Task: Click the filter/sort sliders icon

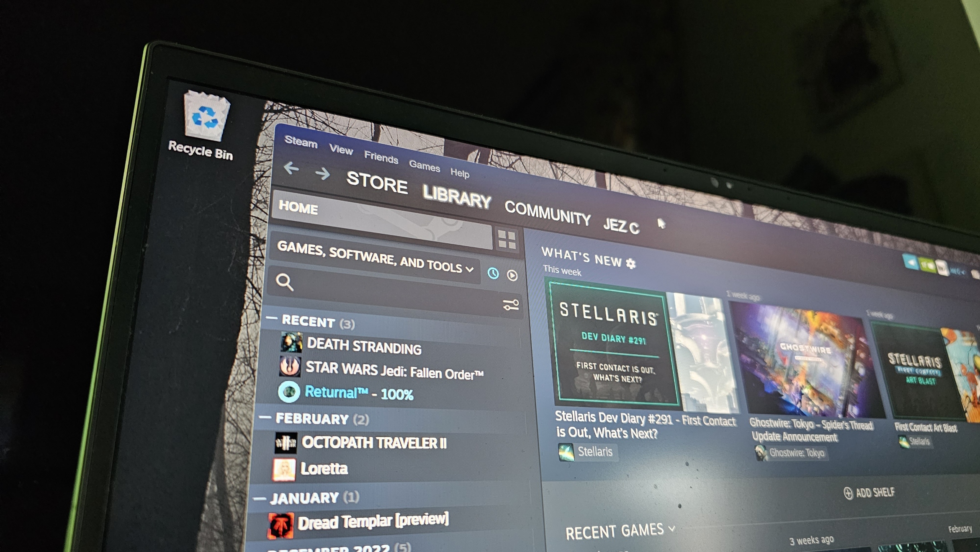Action: (512, 305)
